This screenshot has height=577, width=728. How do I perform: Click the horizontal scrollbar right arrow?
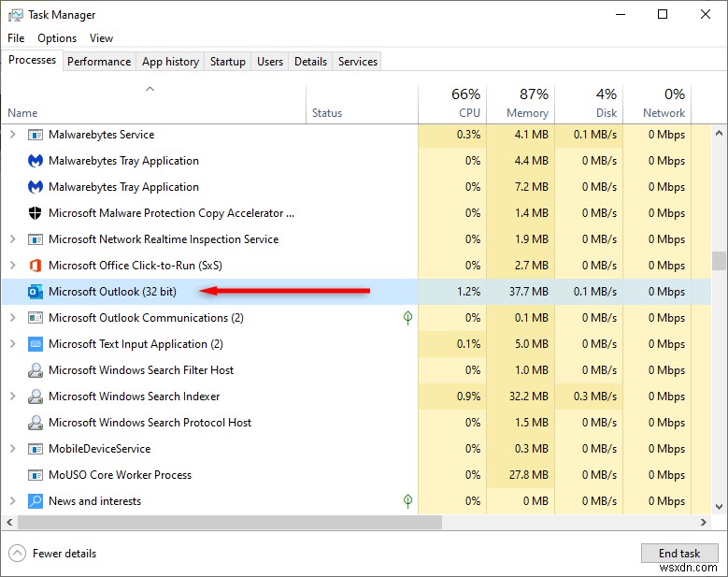point(704,522)
